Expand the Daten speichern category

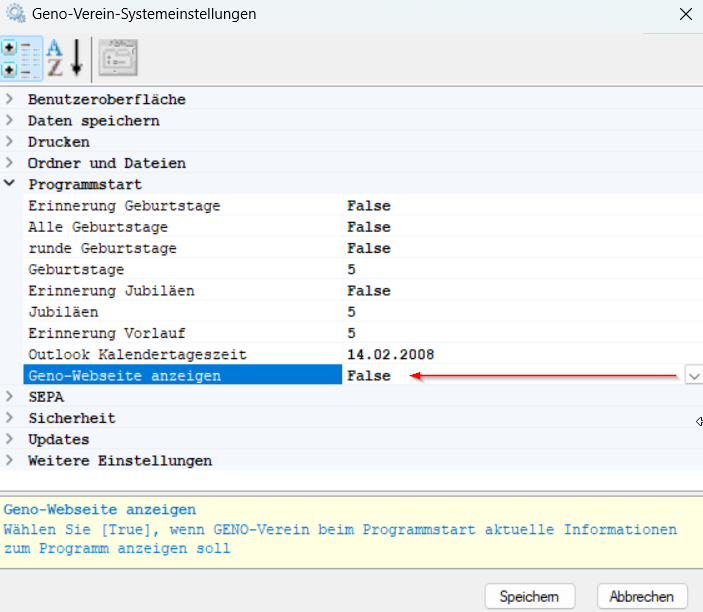point(9,120)
